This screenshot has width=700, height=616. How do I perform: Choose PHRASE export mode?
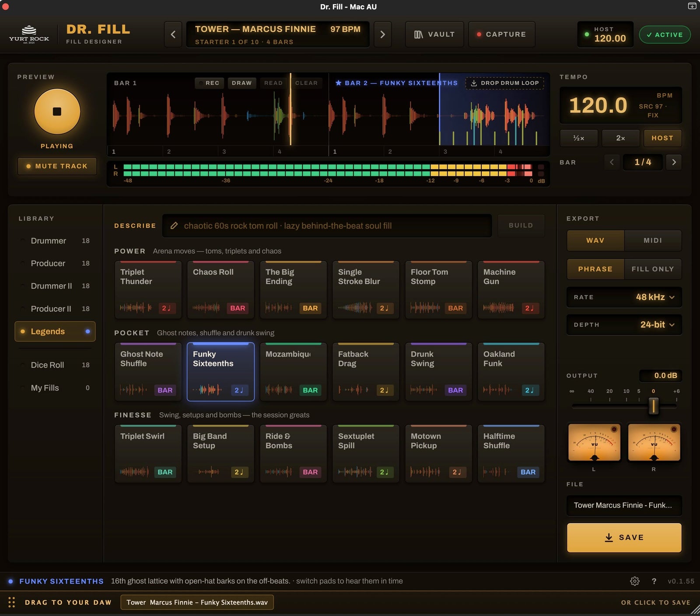click(595, 269)
